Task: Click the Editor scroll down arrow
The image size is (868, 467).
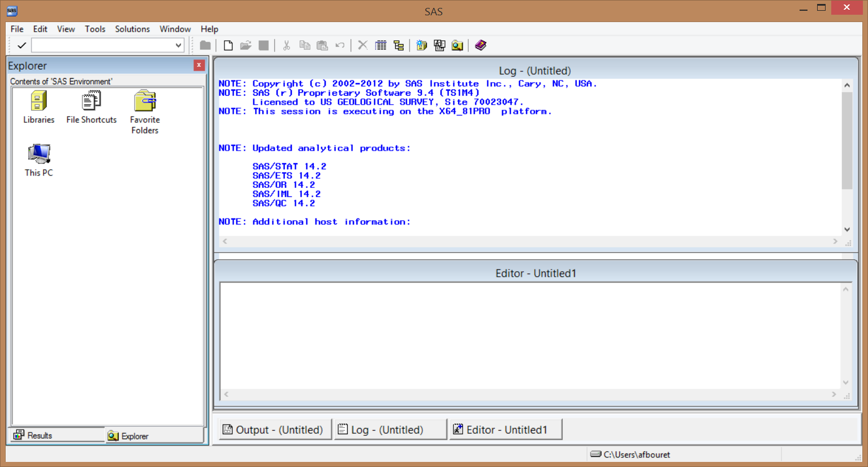Action: pos(846,383)
